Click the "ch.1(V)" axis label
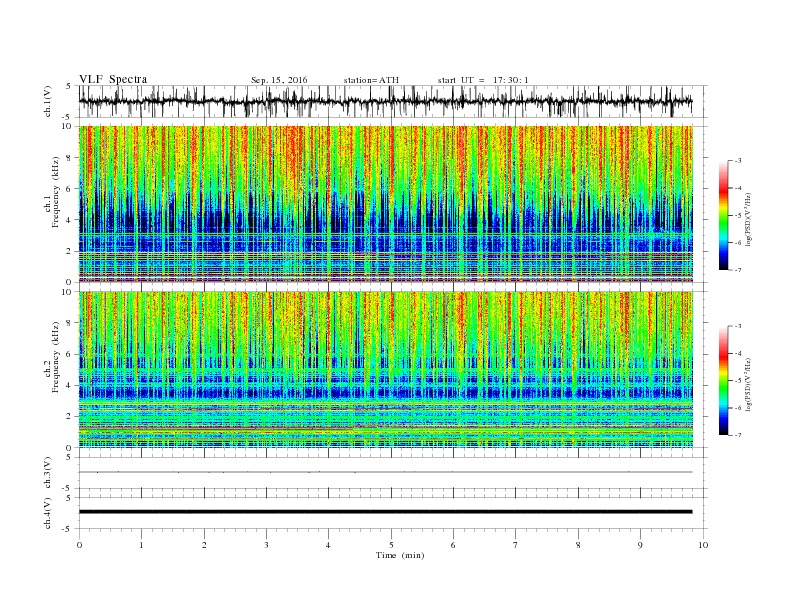The image size is (792, 612). point(48,102)
